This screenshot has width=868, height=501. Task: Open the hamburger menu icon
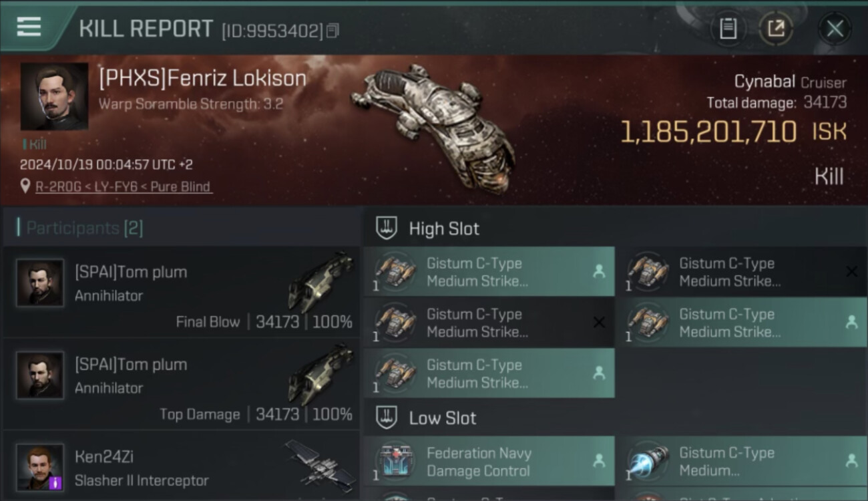pyautogui.click(x=28, y=27)
